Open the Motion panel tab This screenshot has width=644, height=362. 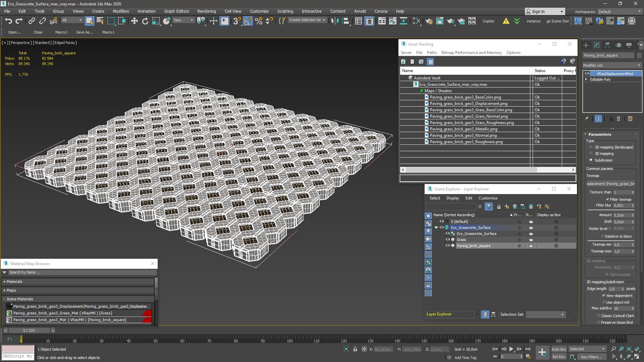click(x=618, y=45)
